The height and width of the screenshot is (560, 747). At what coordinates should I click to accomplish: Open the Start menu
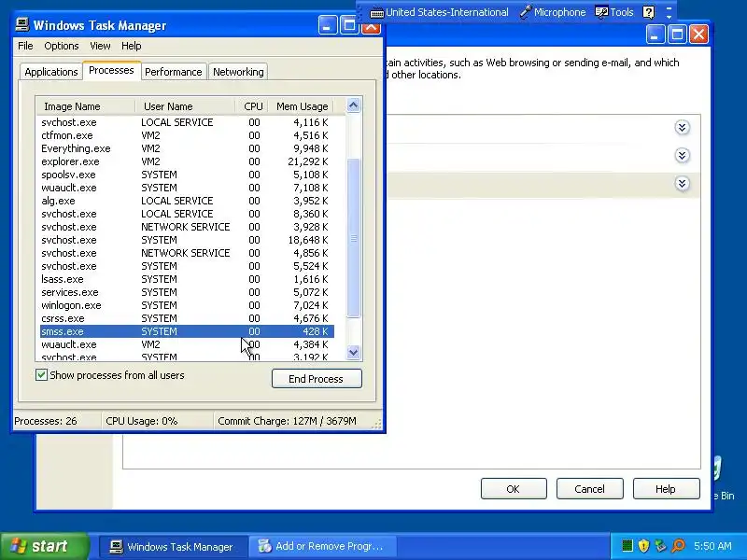44,546
